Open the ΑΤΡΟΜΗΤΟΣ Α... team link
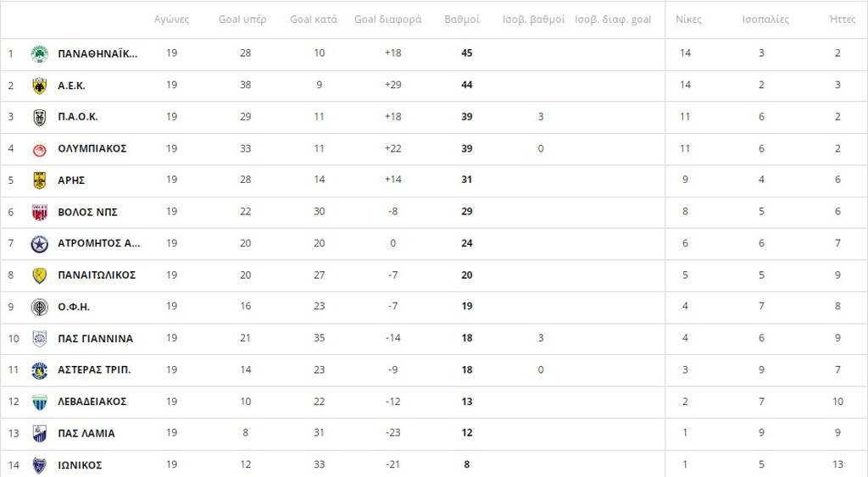Screen dimensions: 868x477 tap(99, 243)
